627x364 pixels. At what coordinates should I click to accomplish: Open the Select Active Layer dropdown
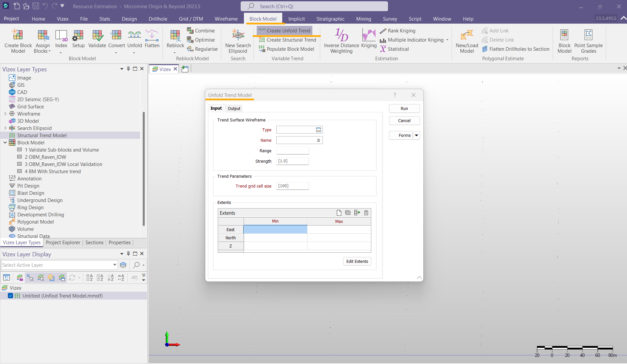click(x=115, y=265)
